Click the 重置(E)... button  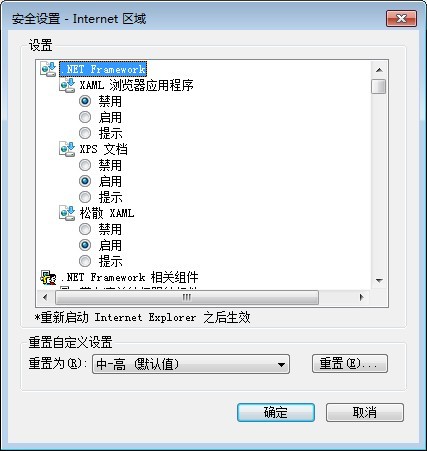click(350, 363)
